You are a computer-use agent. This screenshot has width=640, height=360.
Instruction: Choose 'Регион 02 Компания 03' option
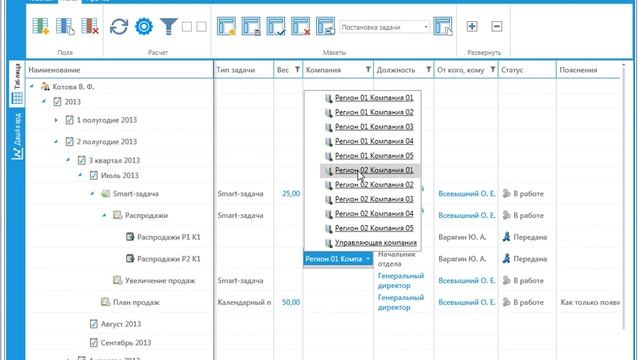[374, 199]
